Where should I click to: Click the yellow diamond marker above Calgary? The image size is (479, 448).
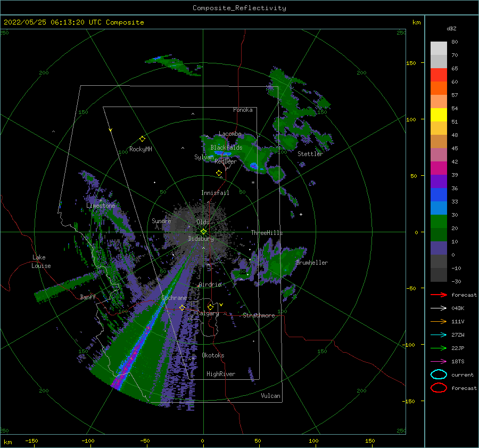210,307
